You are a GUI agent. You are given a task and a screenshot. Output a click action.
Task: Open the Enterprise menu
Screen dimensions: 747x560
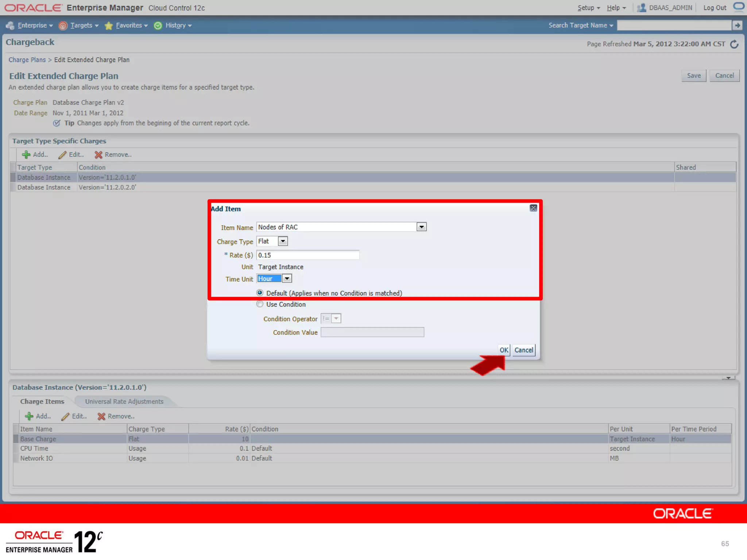(32, 25)
